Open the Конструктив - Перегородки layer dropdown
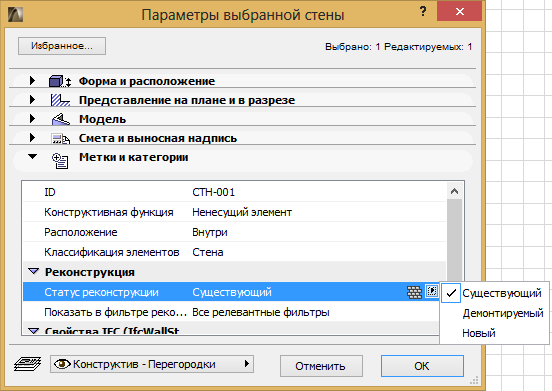 pos(152,364)
